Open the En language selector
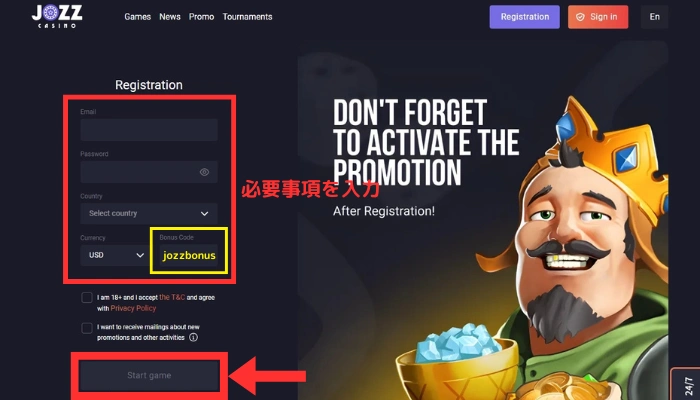This screenshot has height=400, width=700. 654,17
